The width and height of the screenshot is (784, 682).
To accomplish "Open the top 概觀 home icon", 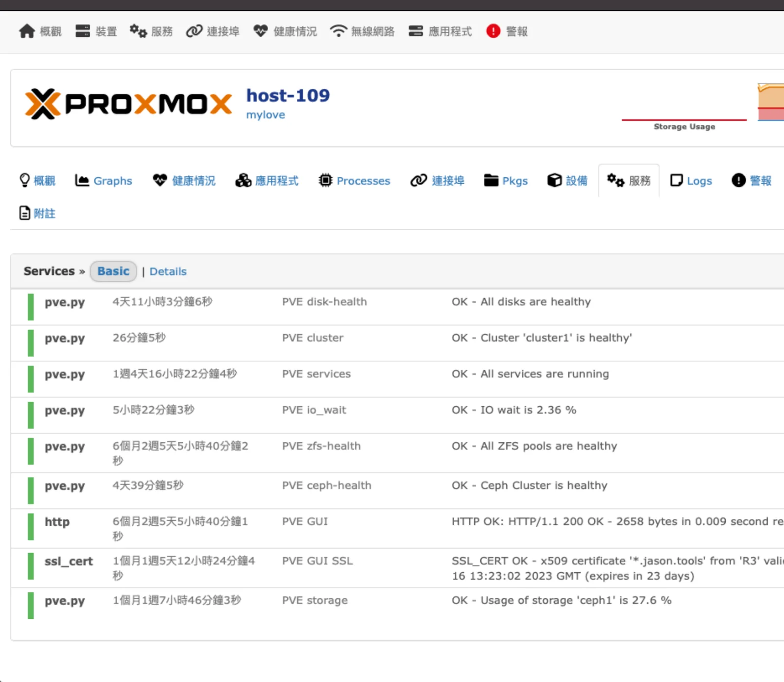I will pos(27,31).
